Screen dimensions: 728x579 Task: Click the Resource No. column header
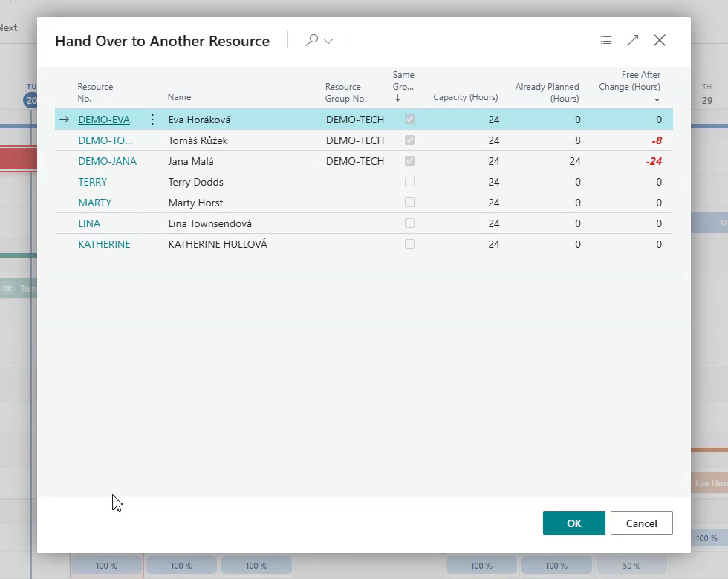[x=95, y=92]
